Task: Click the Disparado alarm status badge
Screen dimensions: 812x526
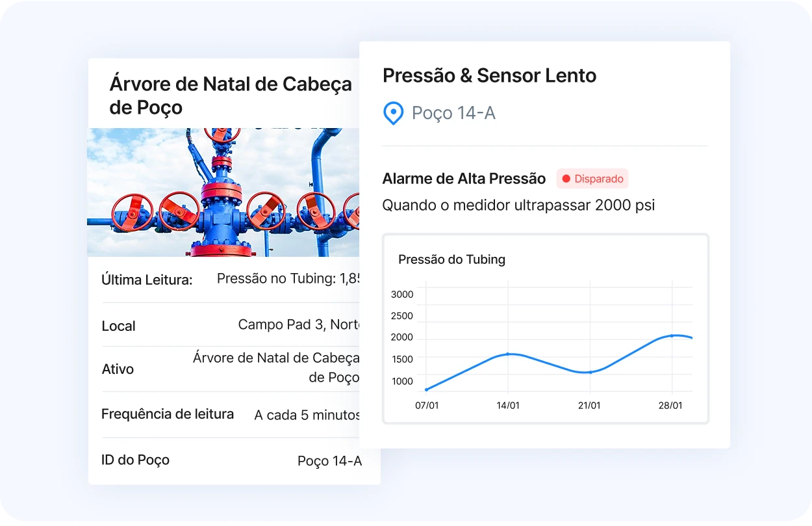Action: coord(592,179)
